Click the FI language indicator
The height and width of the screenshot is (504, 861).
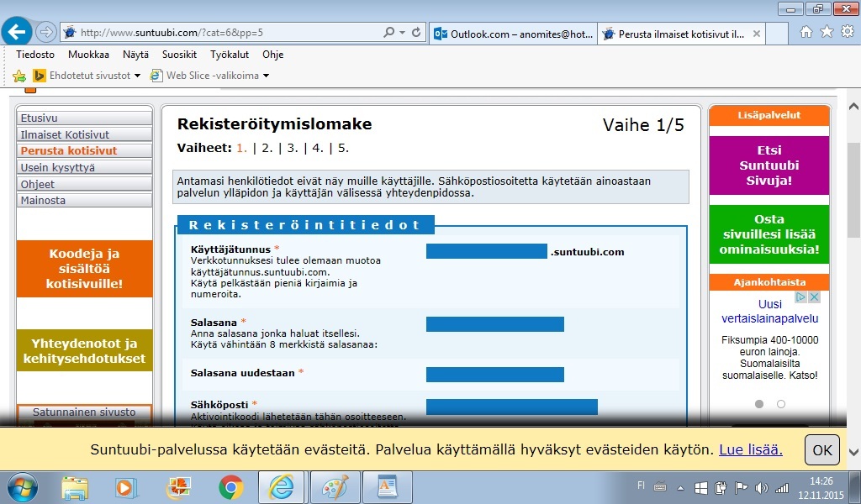(641, 486)
